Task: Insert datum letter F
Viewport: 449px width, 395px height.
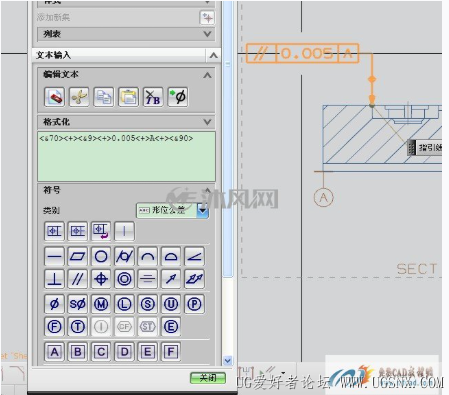Action: tap(171, 352)
